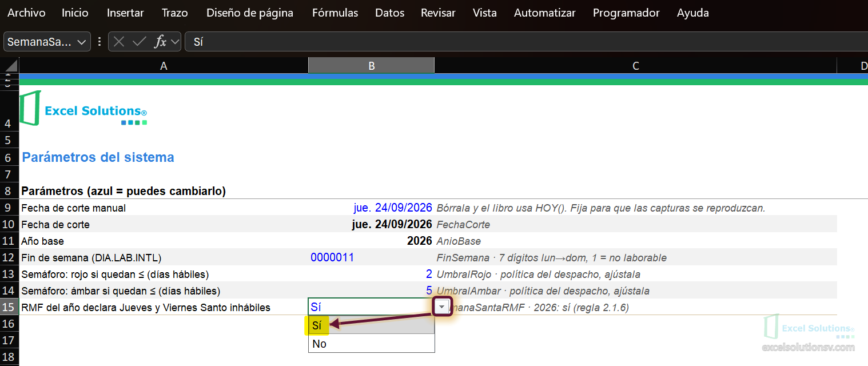Screen dimensions: 868x366
Task: Open the Automatizar ribbon tab
Action: point(545,13)
